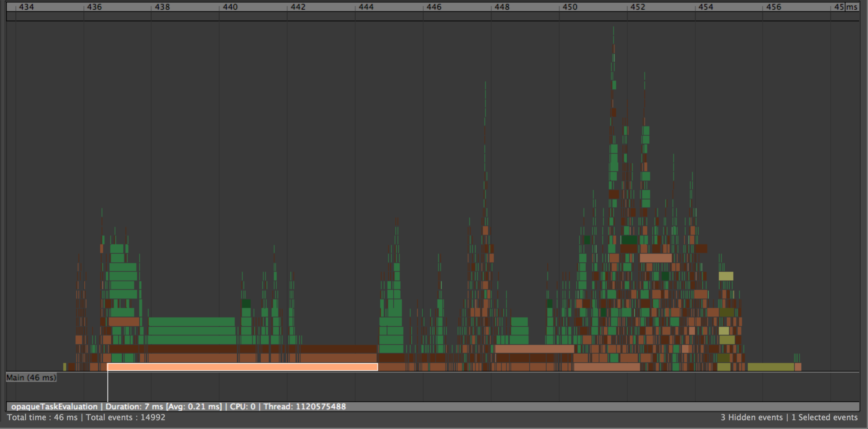
Task: Click the ms unit label on ruler
Action: [x=852, y=7]
